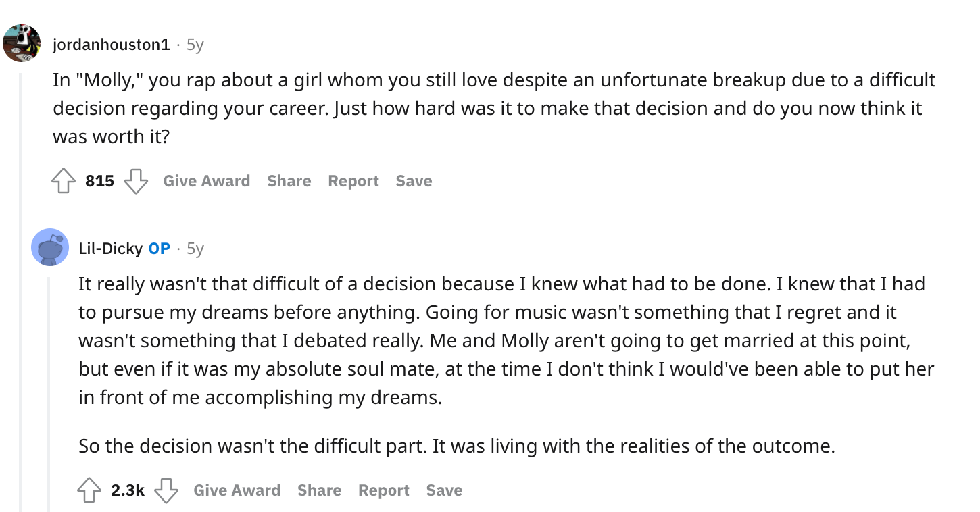Click the 5y timestamp on jordanhouston1's comment
980x512 pixels.
pyautogui.click(x=195, y=45)
